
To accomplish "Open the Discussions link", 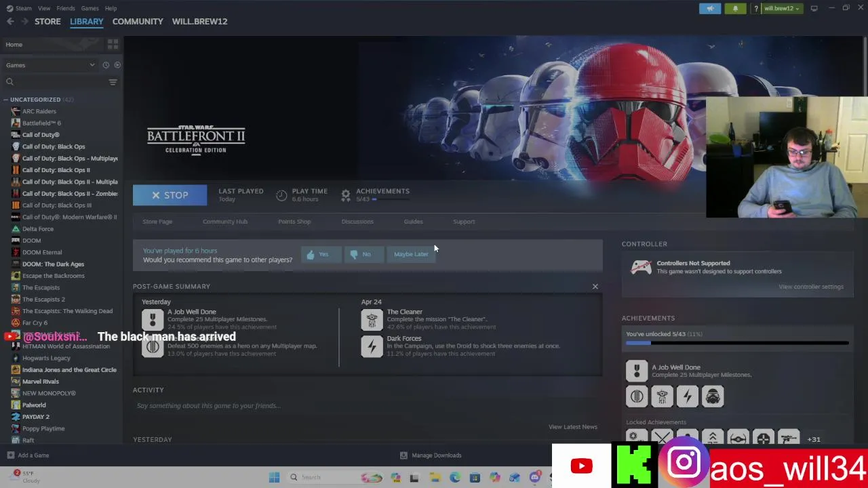I will point(357,222).
